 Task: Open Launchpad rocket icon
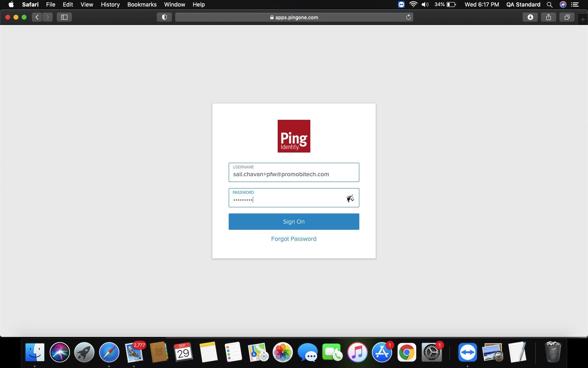(85, 352)
